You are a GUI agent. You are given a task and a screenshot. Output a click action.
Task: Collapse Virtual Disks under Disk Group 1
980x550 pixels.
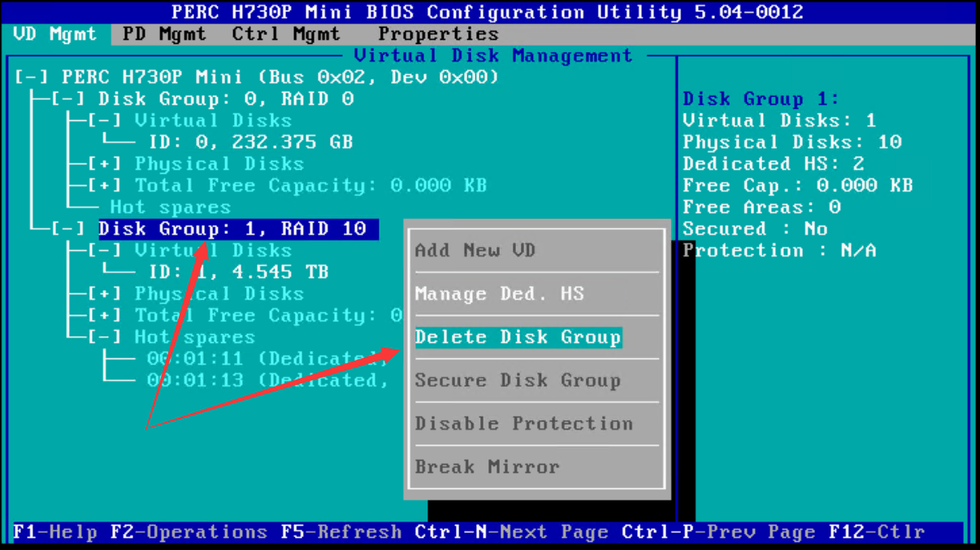(x=105, y=250)
